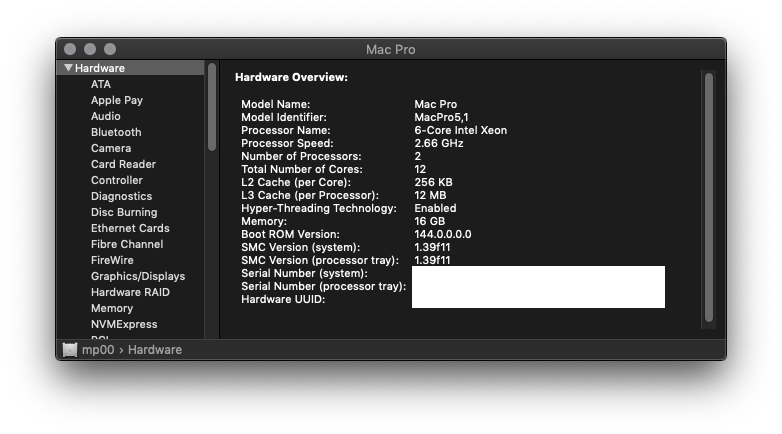The width and height of the screenshot is (782, 434).
Task: Click the Number of Processors label
Action: coord(301,156)
